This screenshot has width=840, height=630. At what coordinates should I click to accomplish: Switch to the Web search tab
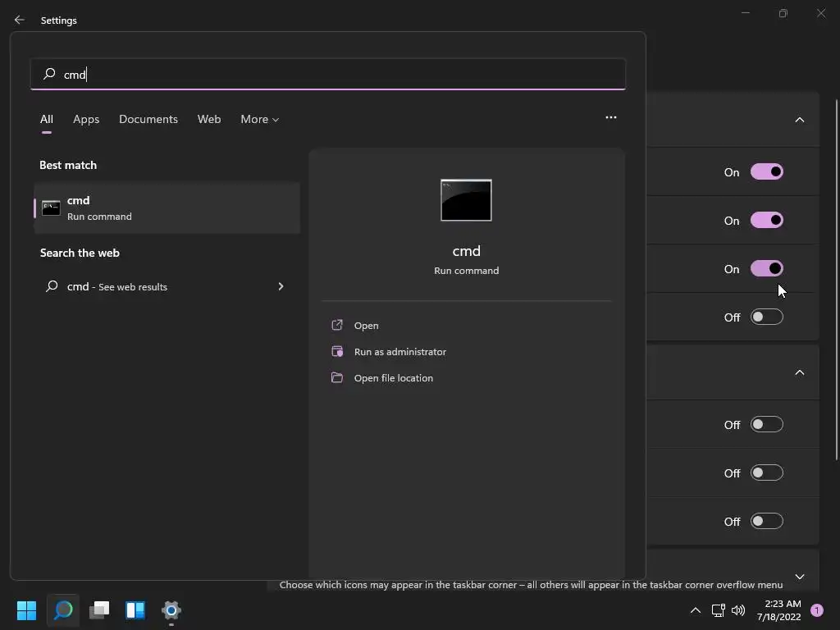pyautogui.click(x=209, y=119)
